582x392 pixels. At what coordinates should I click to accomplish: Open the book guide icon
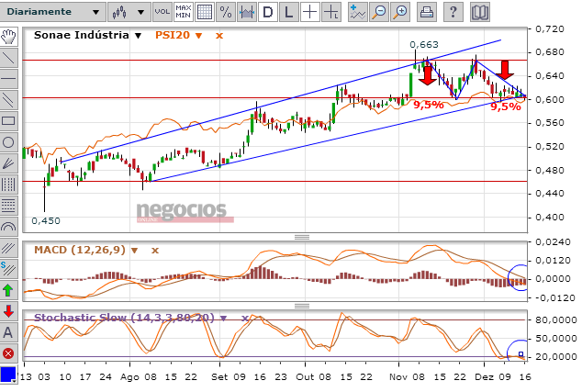[x=479, y=12]
